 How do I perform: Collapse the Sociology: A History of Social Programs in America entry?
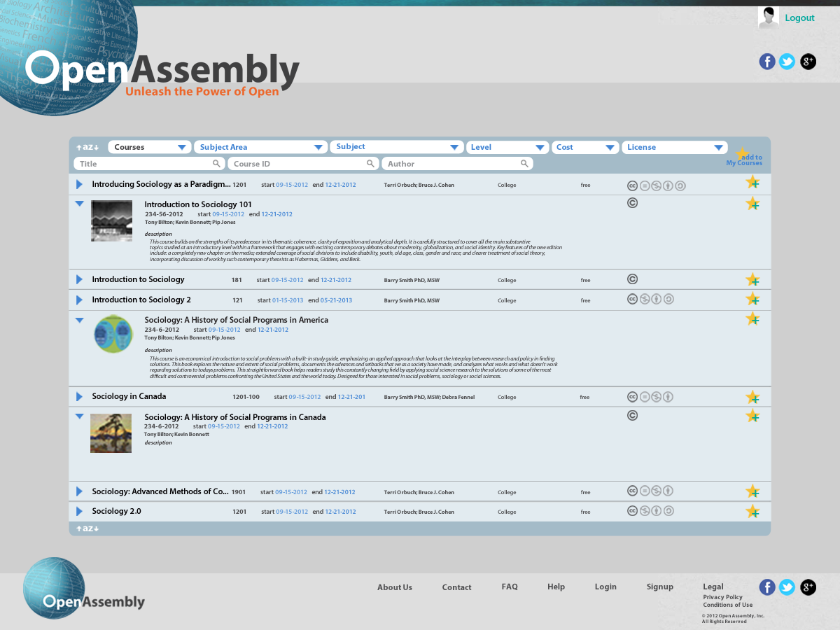click(x=79, y=320)
